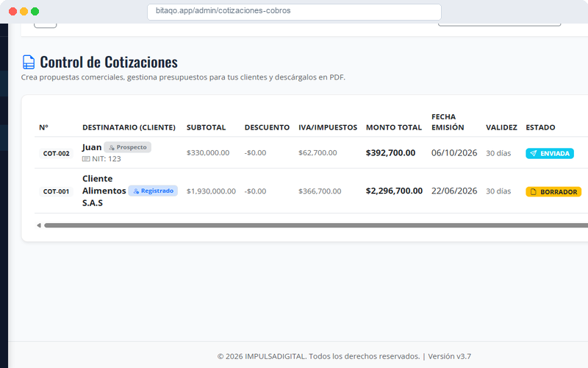Screen dimensions: 588x368
Task: Click the subtotal $330,000.00
Action: pyautogui.click(x=208, y=153)
